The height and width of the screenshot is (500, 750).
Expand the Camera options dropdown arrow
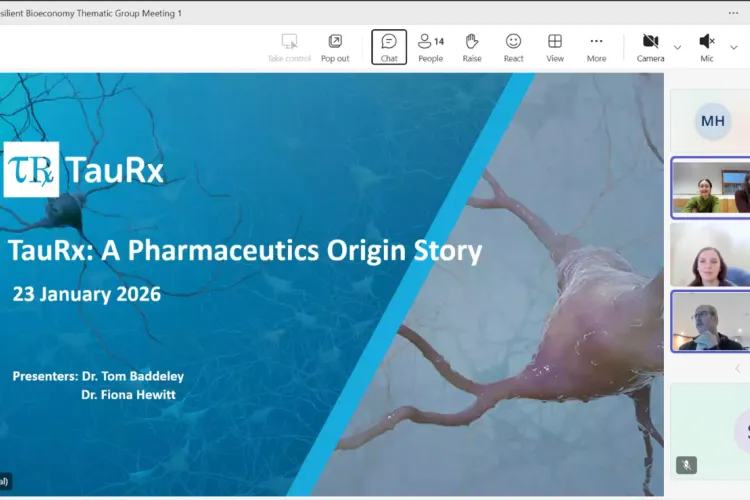coord(677,47)
